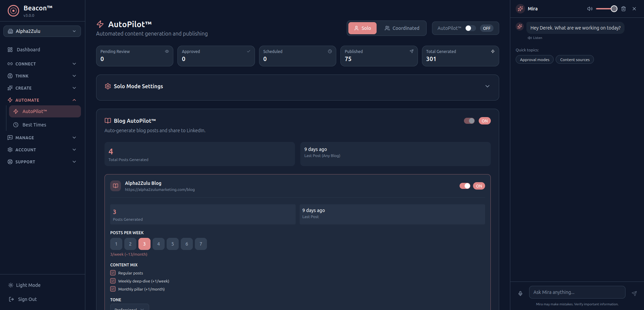644x310 pixels.
Task: Click the Best Times clock icon
Action: click(x=16, y=125)
